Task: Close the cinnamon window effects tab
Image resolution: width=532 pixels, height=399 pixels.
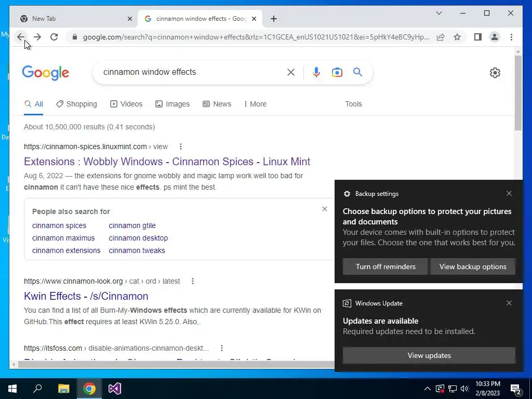Action: [x=254, y=19]
